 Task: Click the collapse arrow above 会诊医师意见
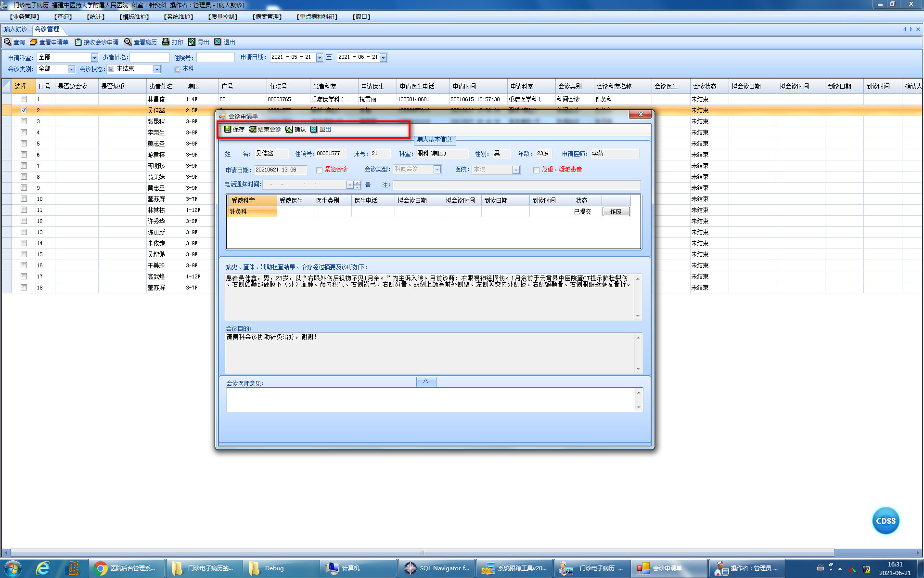click(x=426, y=381)
